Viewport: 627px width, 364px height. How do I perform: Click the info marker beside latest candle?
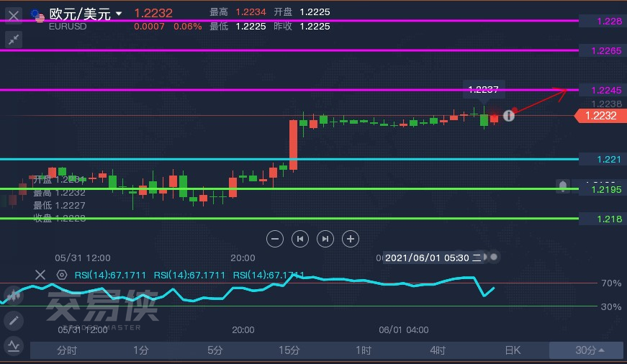point(509,116)
